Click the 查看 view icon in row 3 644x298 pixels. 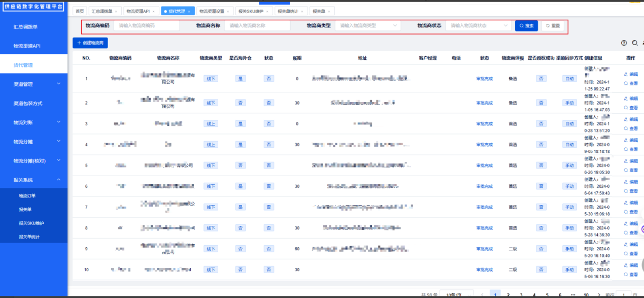coord(626,128)
